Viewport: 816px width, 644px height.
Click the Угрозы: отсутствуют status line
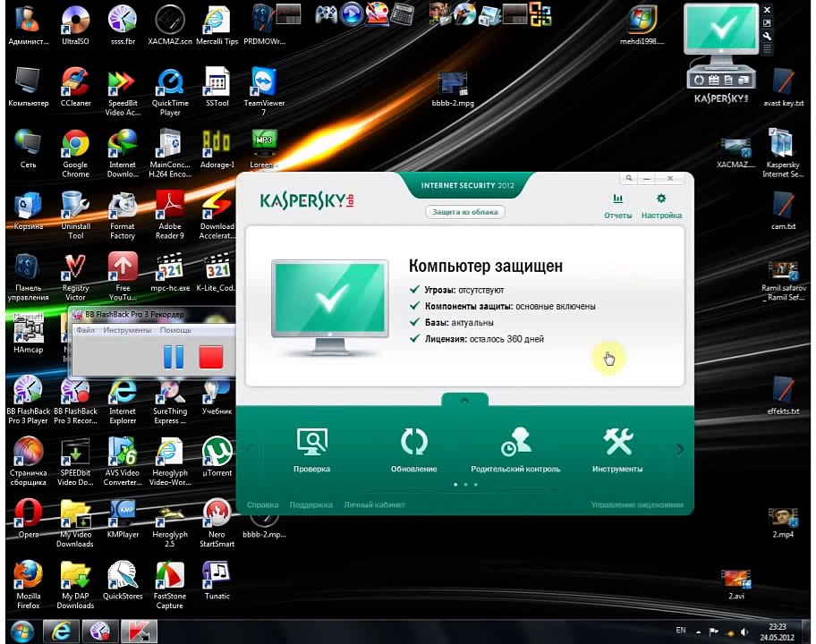point(457,290)
